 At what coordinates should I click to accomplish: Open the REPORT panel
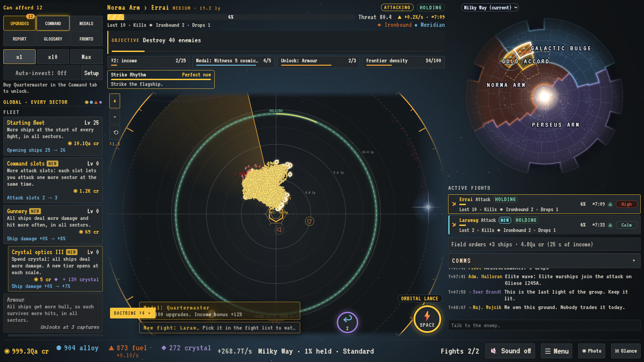(x=19, y=39)
